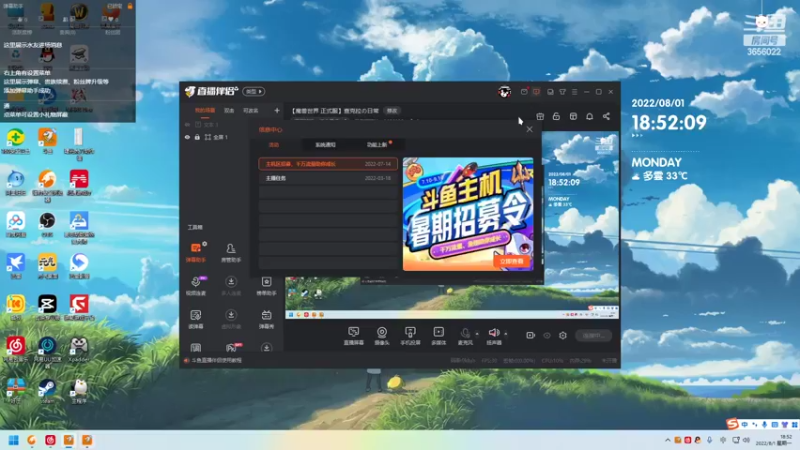Toggle the lock on 全屏 1 source

pyautogui.click(x=197, y=137)
